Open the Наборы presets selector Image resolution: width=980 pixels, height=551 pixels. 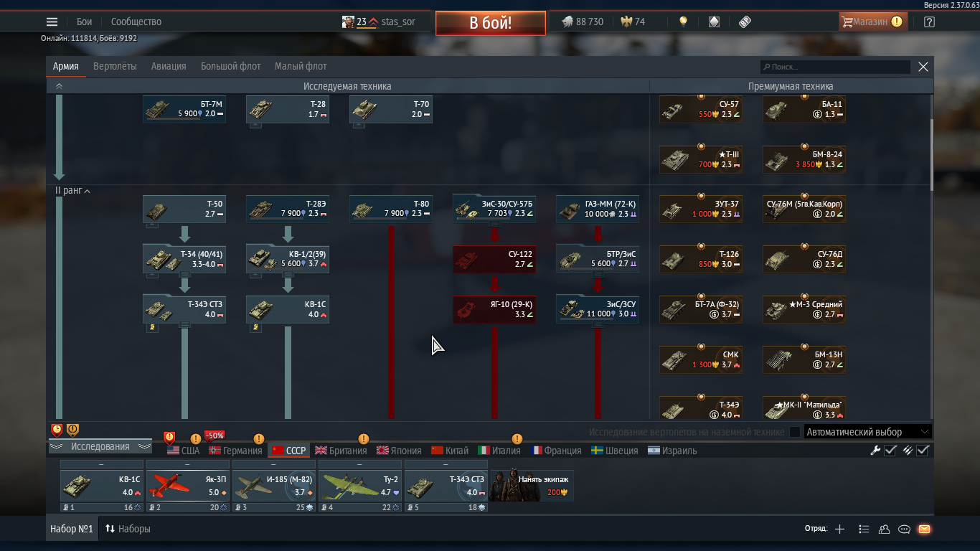(x=128, y=529)
